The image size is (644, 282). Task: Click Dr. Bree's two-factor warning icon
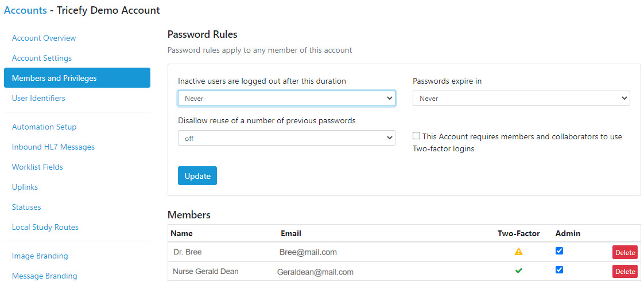coord(518,252)
